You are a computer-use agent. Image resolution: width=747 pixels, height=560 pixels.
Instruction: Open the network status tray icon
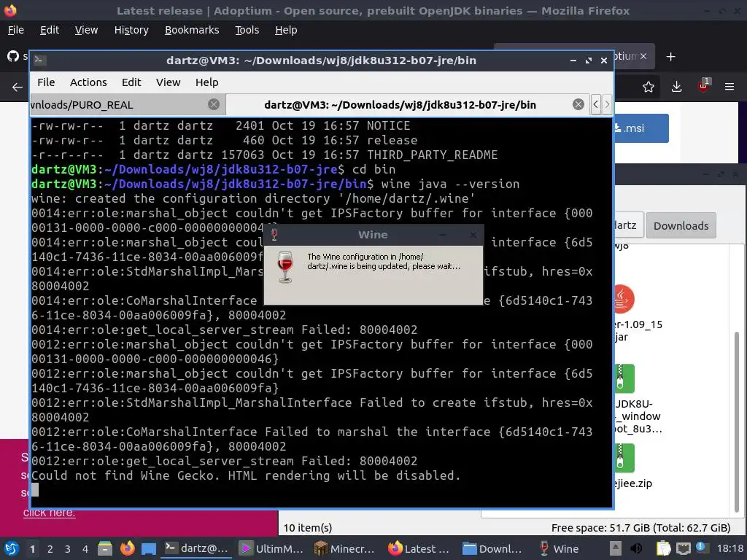(x=684, y=548)
